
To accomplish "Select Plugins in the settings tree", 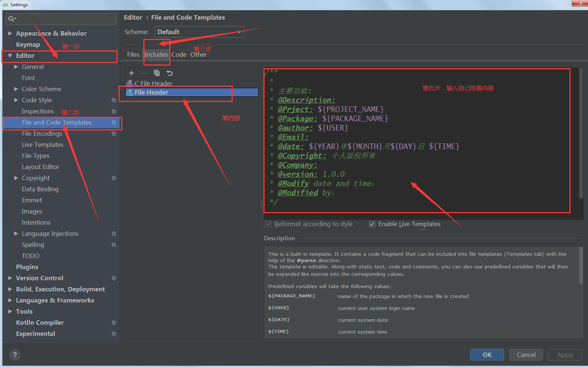I will click(27, 267).
